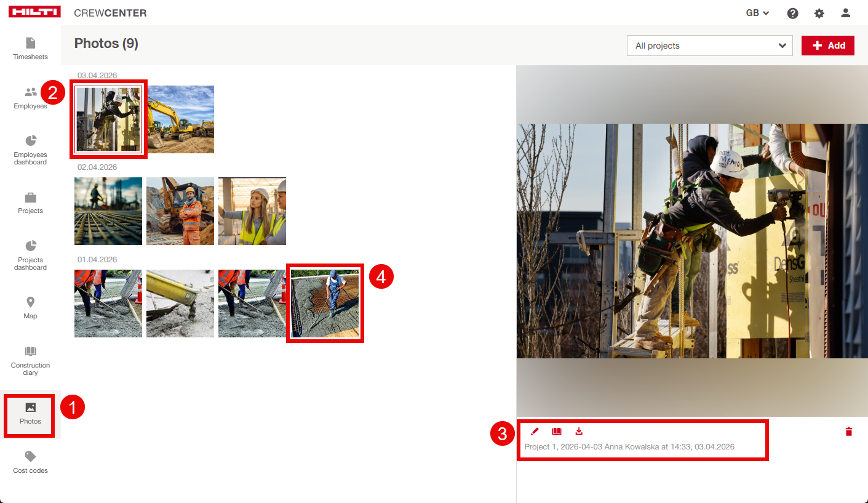This screenshot has width=868, height=503.
Task: Open Construction diary from sidebar
Action: pyautogui.click(x=30, y=360)
